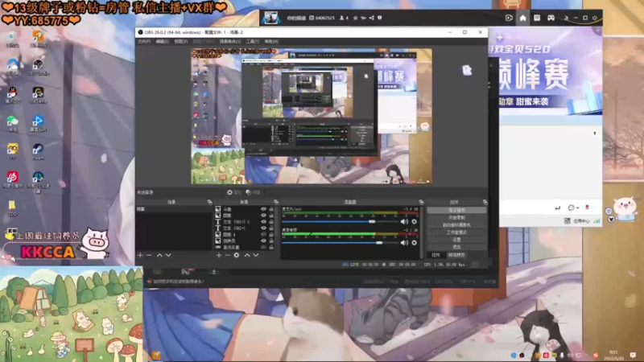
Task: Select the scene entry in Scenes list
Action: click(174, 209)
